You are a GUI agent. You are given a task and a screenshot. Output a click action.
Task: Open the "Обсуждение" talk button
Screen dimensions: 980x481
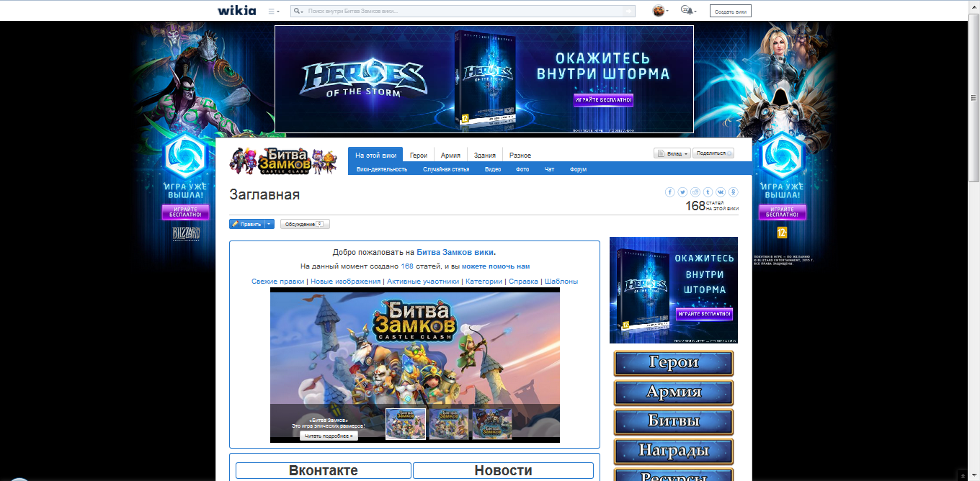tap(305, 224)
